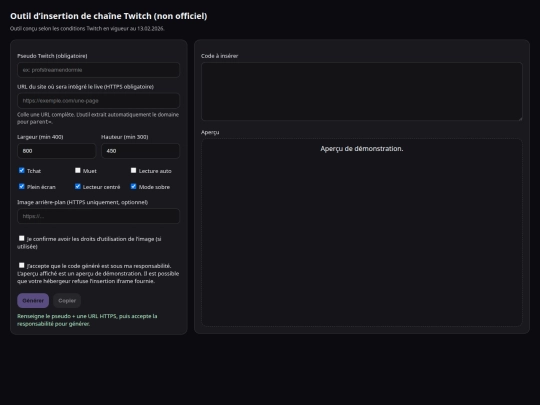Click the Générer button

click(33, 301)
